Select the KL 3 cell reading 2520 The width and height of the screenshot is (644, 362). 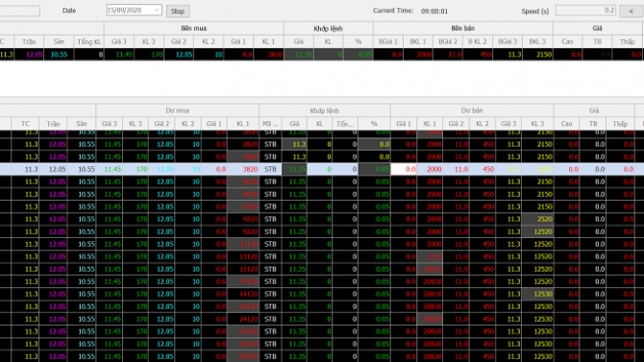[x=537, y=219]
